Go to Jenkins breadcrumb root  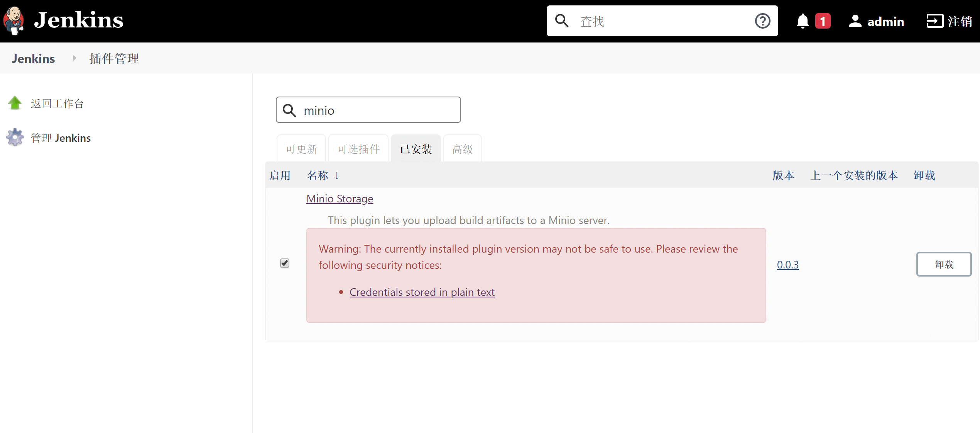[x=33, y=59]
